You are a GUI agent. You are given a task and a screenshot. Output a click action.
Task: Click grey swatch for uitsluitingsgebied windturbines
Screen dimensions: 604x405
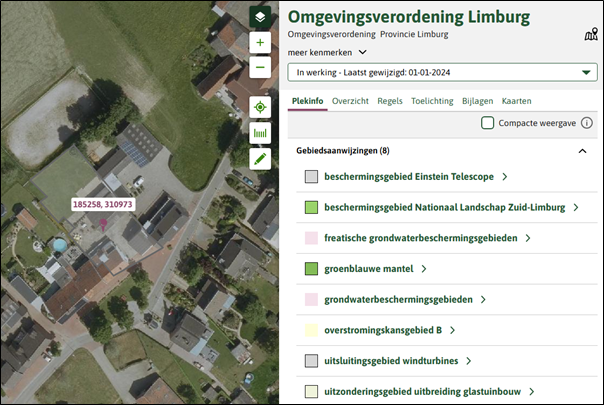[311, 361]
